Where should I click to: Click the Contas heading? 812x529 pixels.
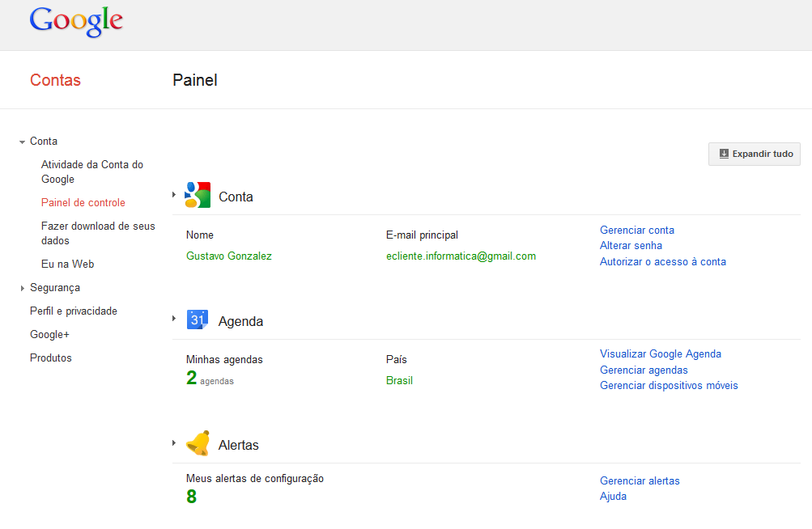(x=55, y=80)
